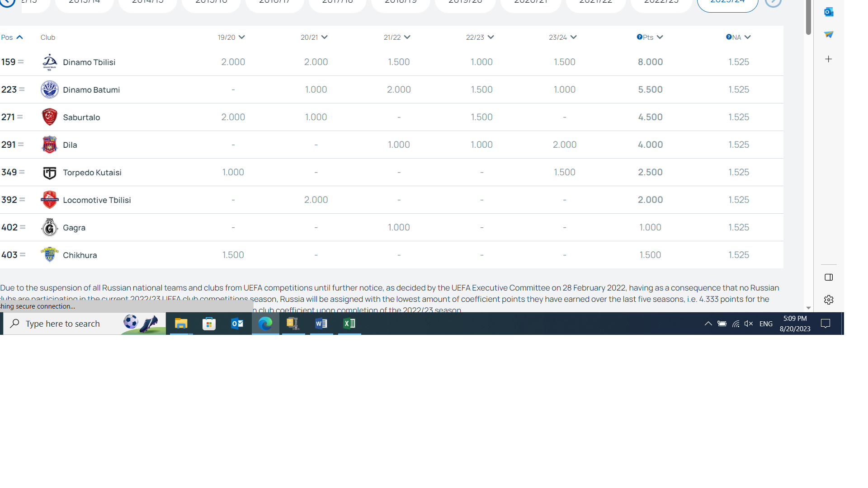The image size is (868, 488).
Task: Toggle Pos column sort order
Action: coord(19,37)
